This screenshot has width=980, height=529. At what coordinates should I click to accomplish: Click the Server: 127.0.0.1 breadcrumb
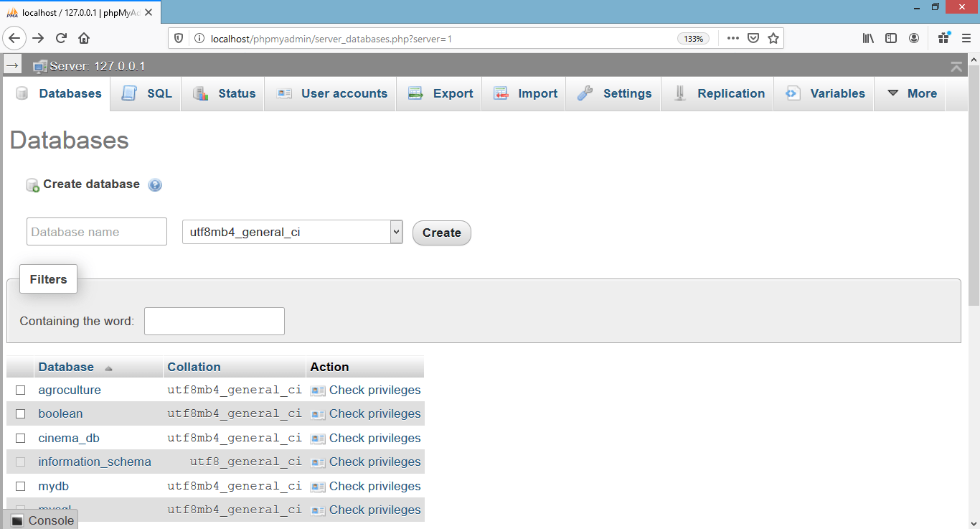(98, 66)
